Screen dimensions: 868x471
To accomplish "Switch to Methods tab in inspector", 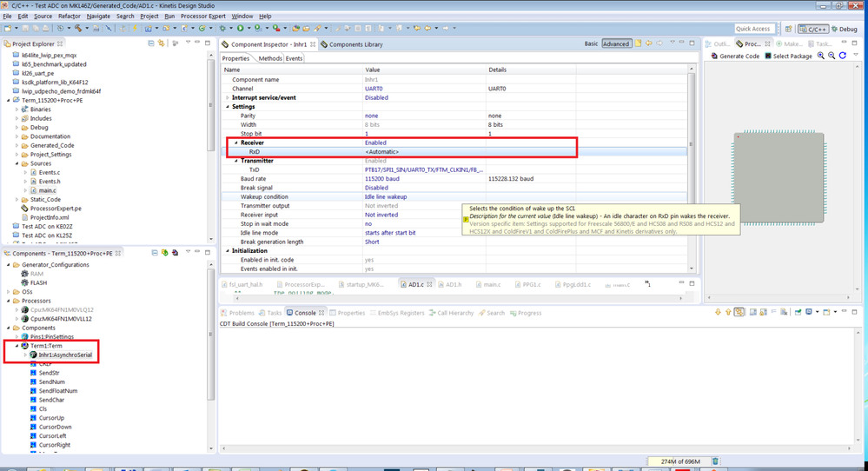I will click(x=270, y=58).
